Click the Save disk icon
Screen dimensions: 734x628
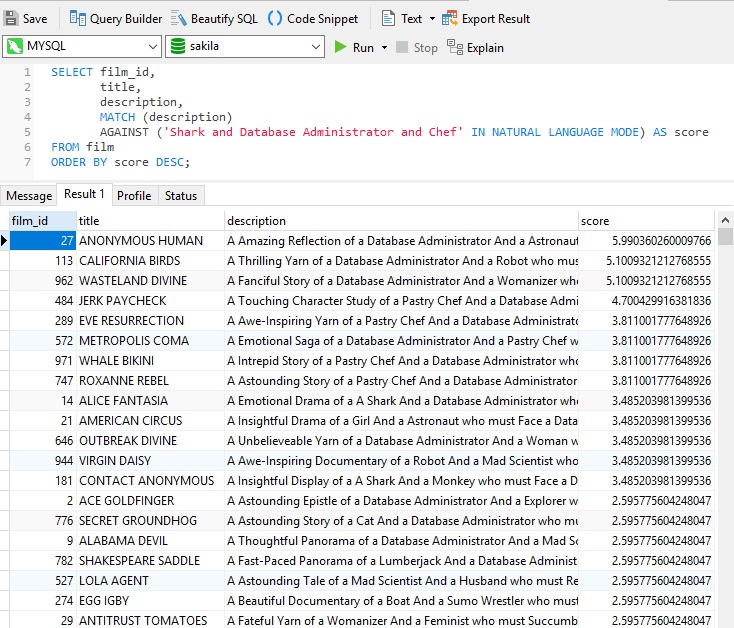point(10,19)
